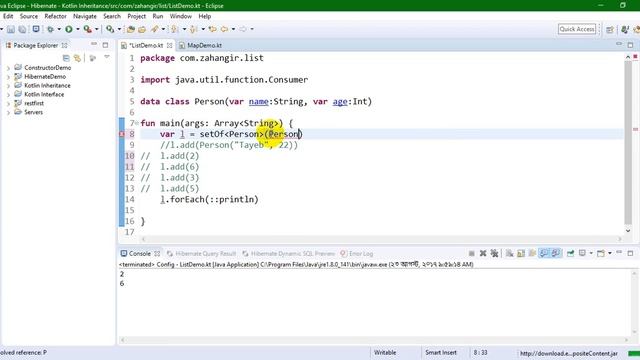This screenshot has width=640, height=360.
Task: Click the Last Edit Location arrow icon
Action: 212,29
